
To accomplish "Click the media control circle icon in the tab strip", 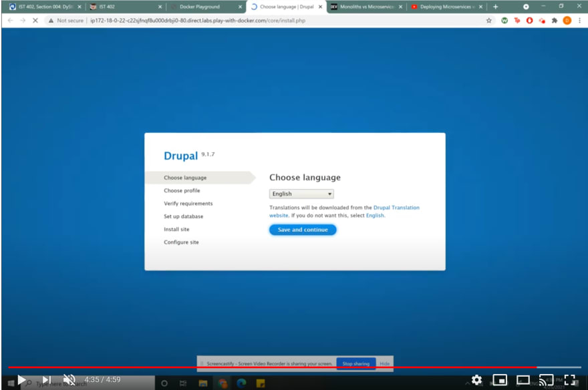I will click(x=526, y=7).
